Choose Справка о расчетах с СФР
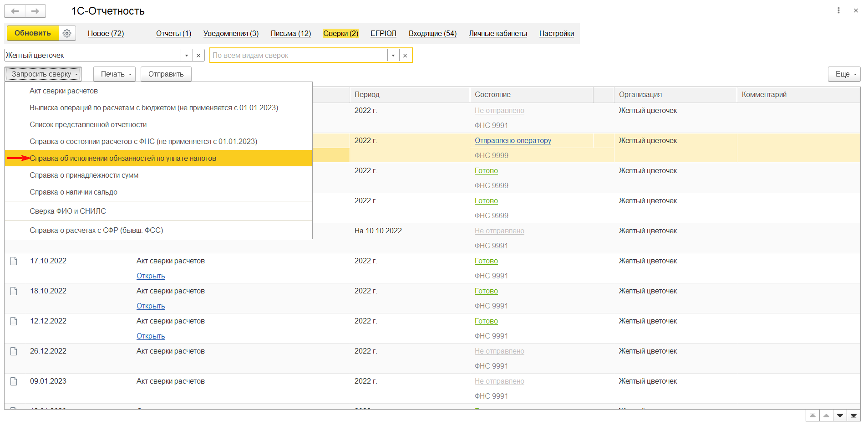The width and height of the screenshot is (868, 426). click(158, 231)
